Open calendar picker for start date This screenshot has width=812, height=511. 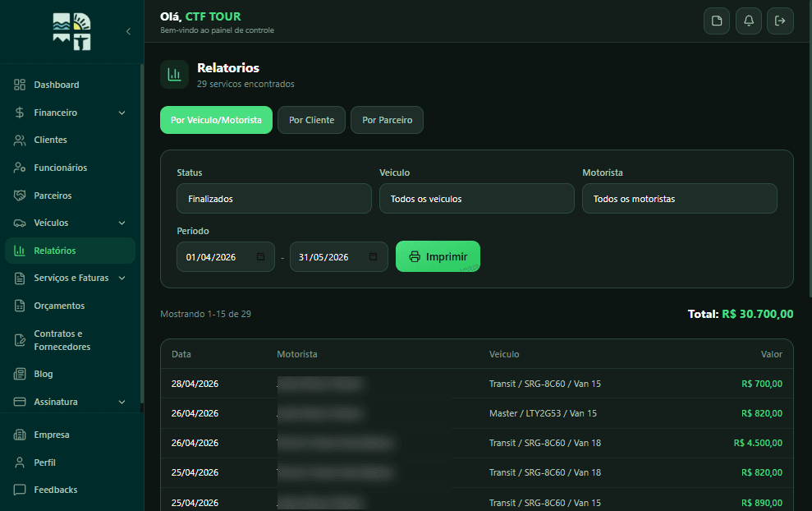click(260, 256)
